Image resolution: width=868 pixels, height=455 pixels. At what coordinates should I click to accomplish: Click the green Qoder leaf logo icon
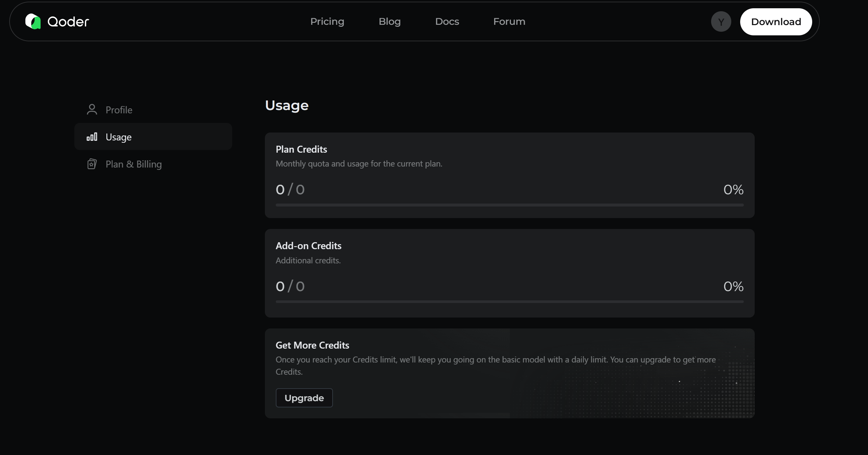coord(33,21)
